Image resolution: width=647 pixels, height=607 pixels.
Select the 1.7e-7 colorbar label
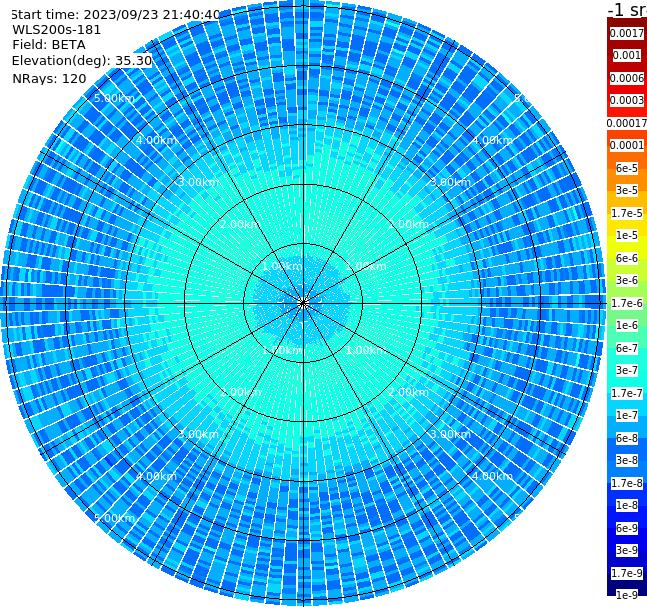click(x=627, y=393)
